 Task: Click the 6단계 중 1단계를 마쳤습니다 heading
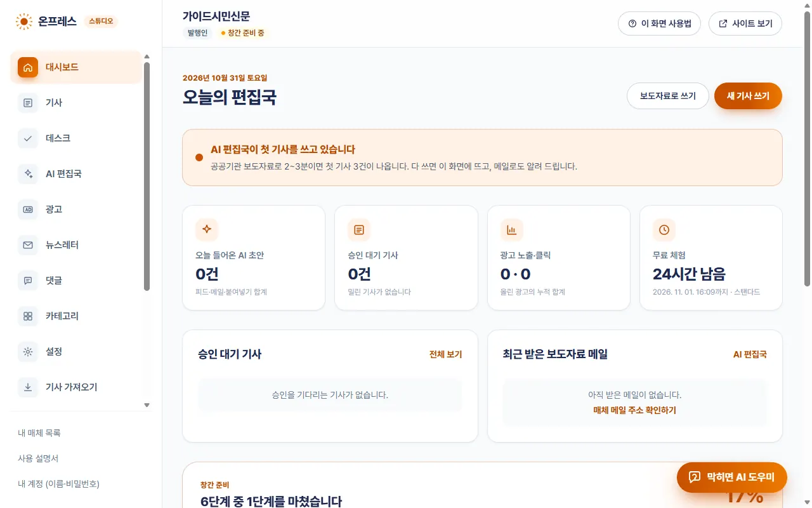tap(271, 502)
